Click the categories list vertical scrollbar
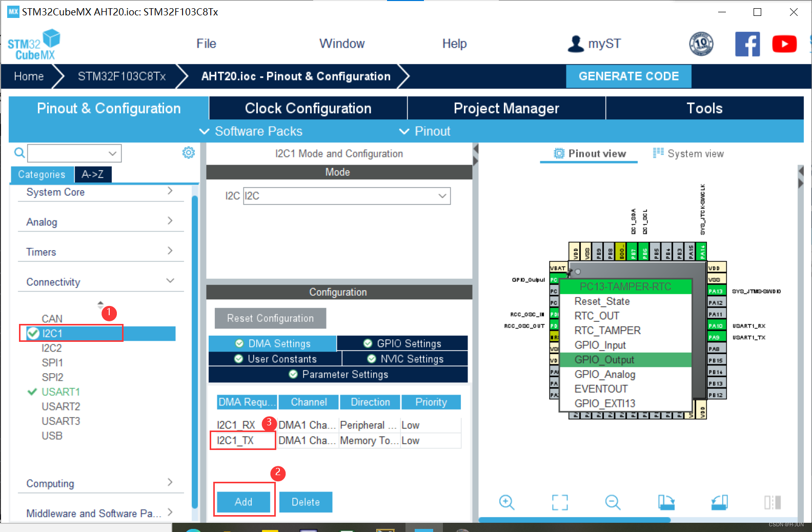The width and height of the screenshot is (812, 532). coord(195,352)
